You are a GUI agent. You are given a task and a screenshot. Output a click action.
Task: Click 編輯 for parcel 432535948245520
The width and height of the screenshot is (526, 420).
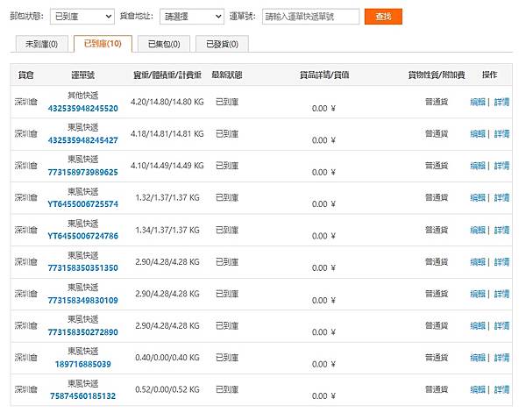(478, 102)
